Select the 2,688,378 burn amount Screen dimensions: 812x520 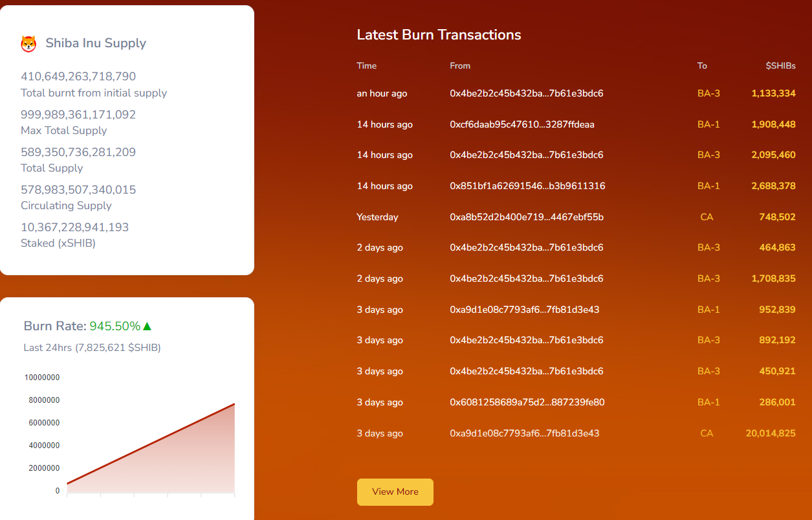tap(774, 186)
